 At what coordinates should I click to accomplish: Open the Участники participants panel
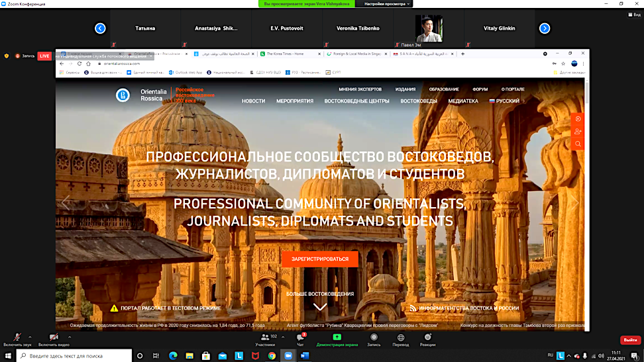[x=265, y=339]
